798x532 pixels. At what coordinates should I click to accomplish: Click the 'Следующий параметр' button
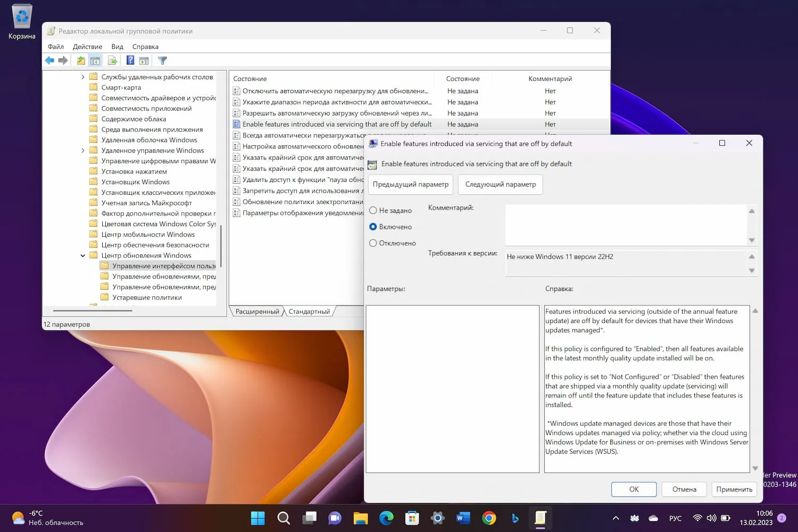pos(500,185)
